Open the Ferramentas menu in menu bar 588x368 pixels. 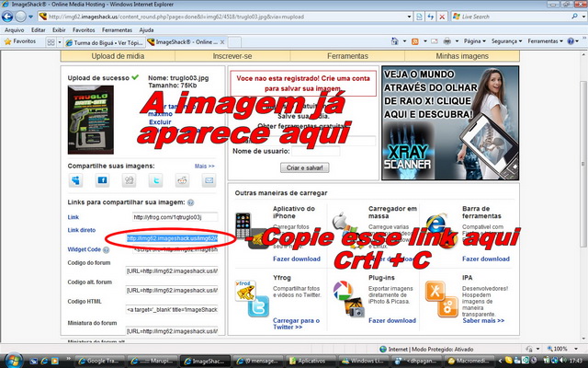(117, 30)
